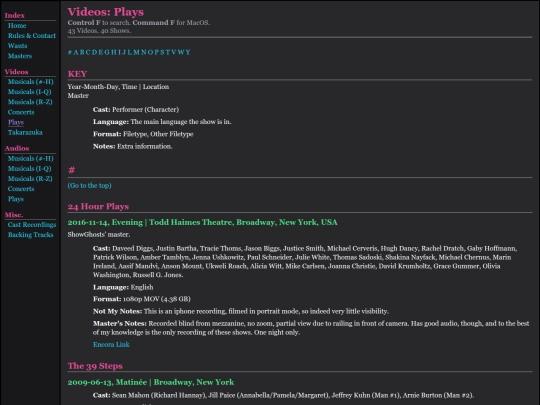Click the 2016-11-14 Todd Haimes Theatre recording heading
Image resolution: width=540 pixels, height=405 pixels.
coord(202,222)
